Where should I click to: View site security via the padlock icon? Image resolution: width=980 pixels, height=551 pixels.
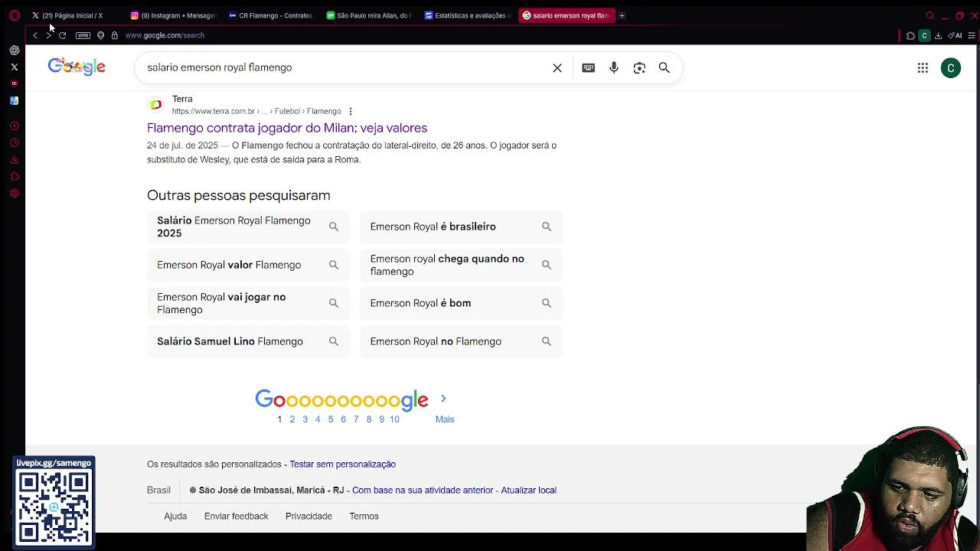tap(114, 35)
